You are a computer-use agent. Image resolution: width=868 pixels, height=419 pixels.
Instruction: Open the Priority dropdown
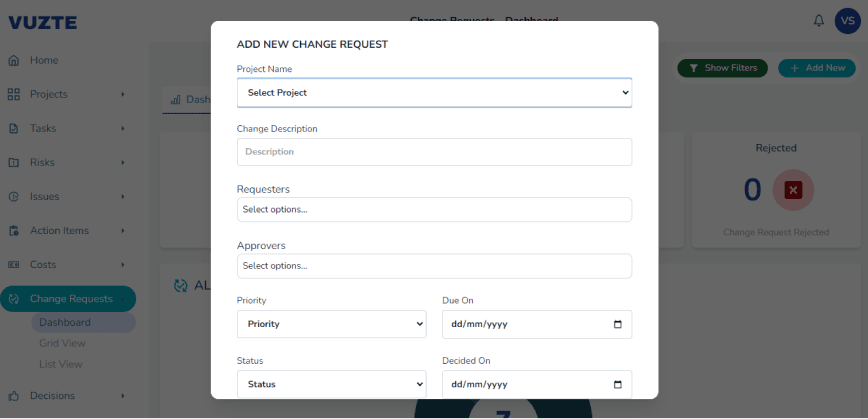(x=332, y=324)
